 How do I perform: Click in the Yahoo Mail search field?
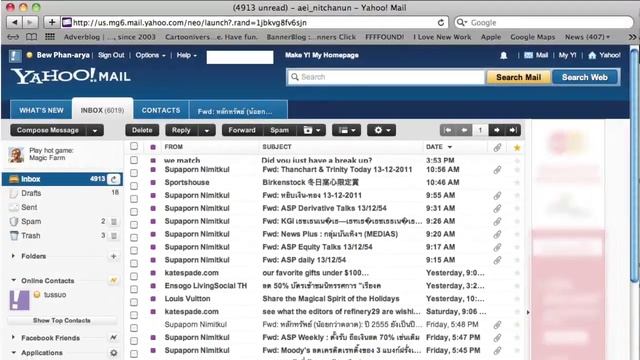click(x=386, y=77)
